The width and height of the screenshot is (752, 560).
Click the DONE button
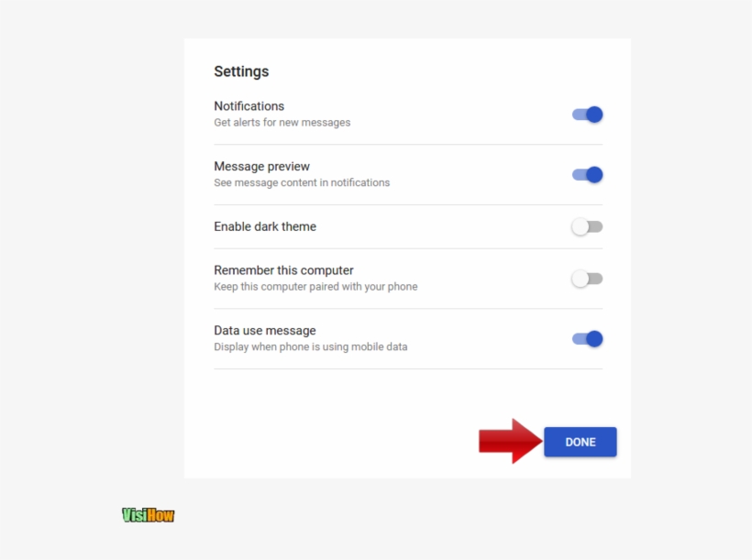pyautogui.click(x=580, y=441)
